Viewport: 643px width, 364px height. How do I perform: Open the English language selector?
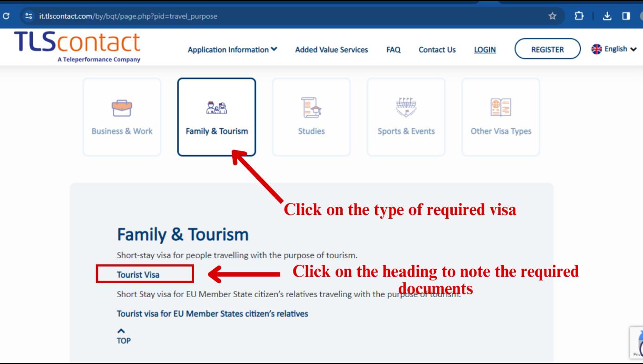tap(615, 48)
